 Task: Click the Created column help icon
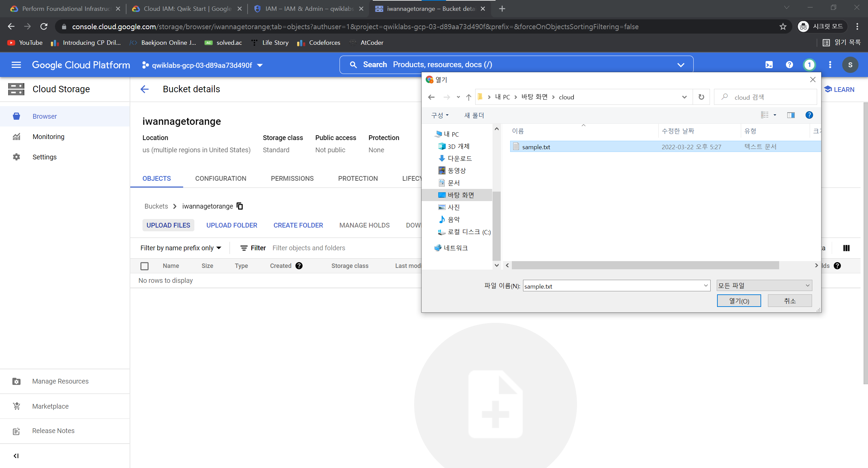(299, 266)
